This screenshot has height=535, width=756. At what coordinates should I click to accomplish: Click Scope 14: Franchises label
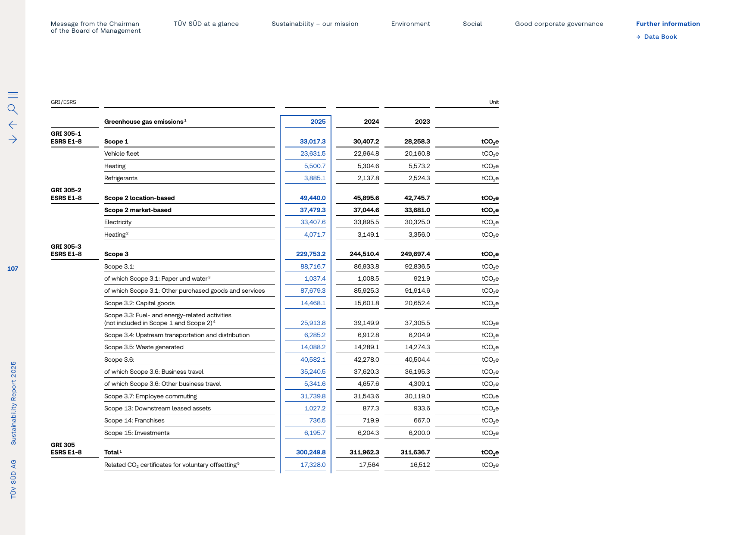(134, 420)
